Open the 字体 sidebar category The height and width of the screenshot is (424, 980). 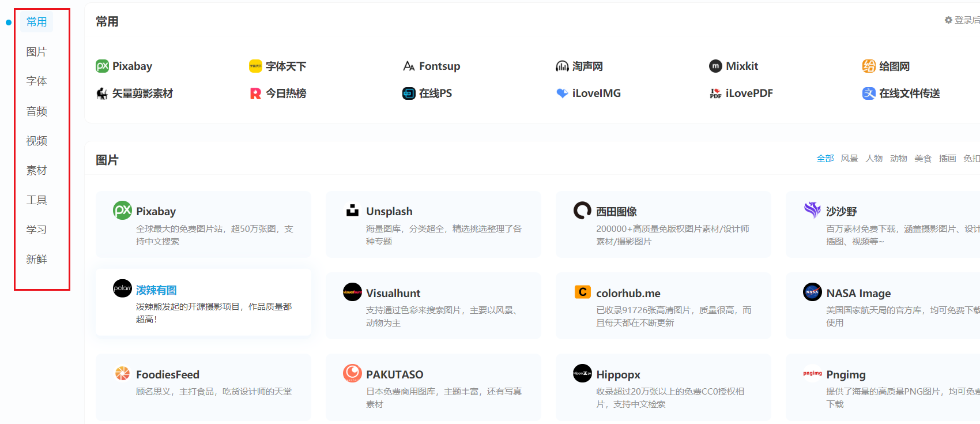coord(36,81)
